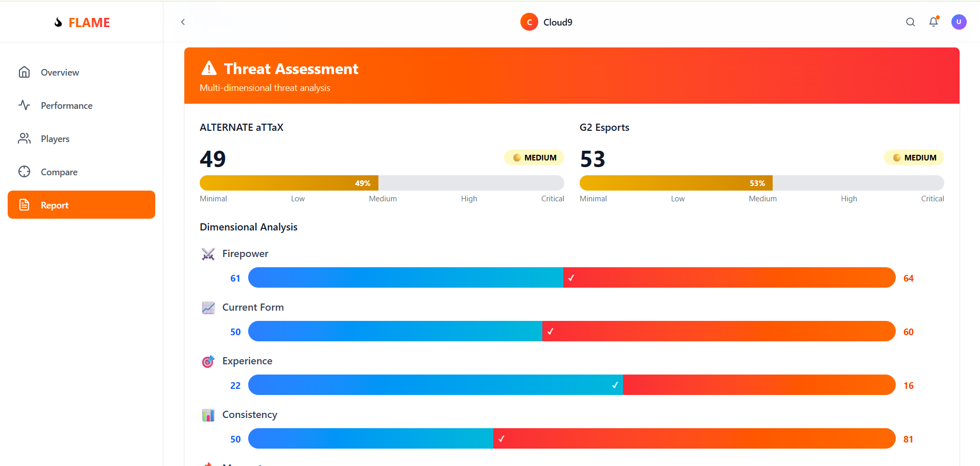The height and width of the screenshot is (466, 980).
Task: Click the Current Form bar checkmark
Action: (x=550, y=331)
